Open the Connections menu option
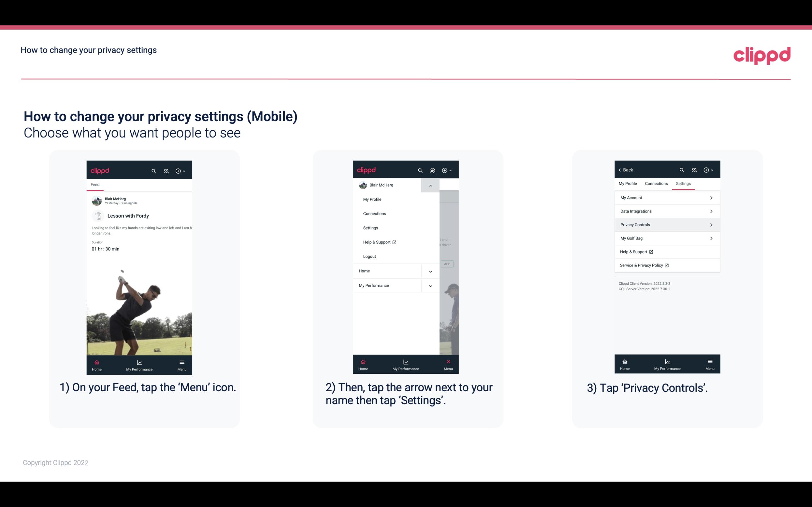 point(375,213)
